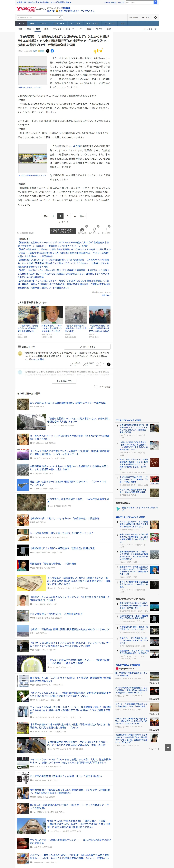Open the エンタメ category
The width and height of the screenshot is (174, 868).
57,29
